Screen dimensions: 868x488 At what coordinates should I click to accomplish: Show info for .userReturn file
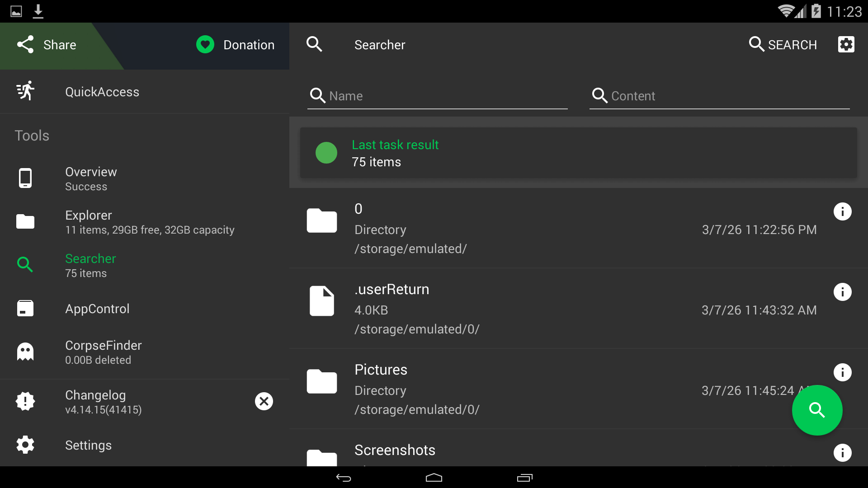(842, 292)
